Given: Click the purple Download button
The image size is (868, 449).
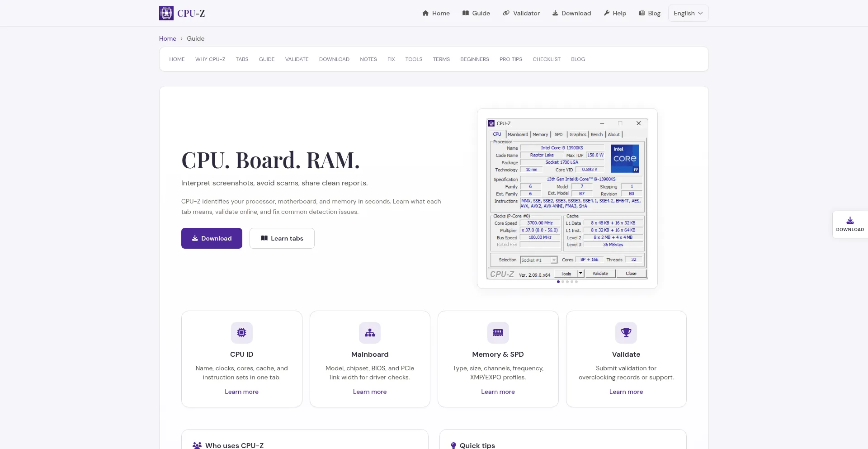Looking at the screenshot, I should click(x=212, y=238).
